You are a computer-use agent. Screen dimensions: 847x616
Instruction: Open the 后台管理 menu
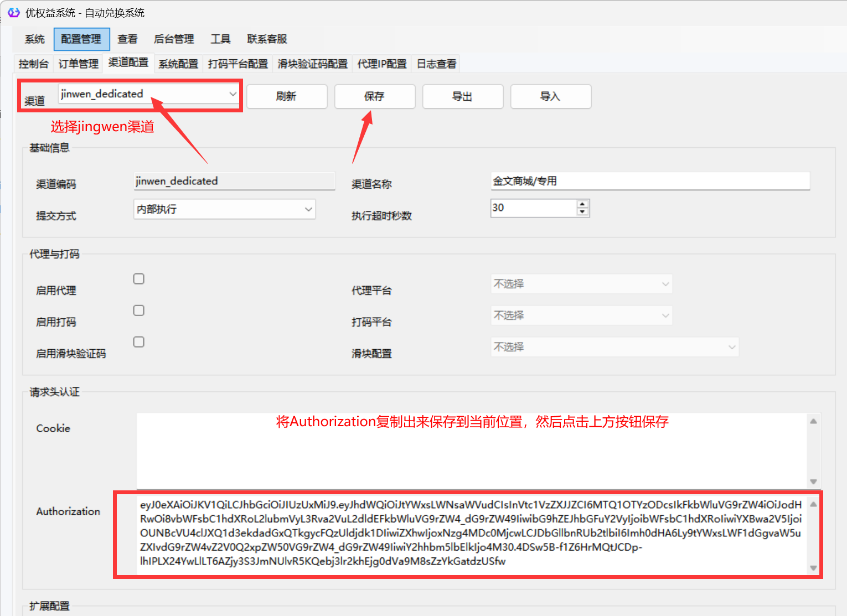(174, 39)
